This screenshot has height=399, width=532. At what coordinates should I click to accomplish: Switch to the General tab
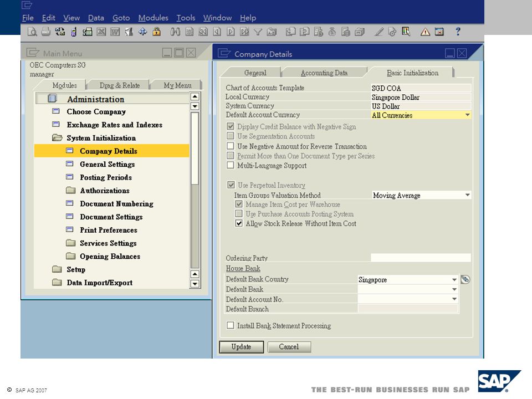pos(255,73)
